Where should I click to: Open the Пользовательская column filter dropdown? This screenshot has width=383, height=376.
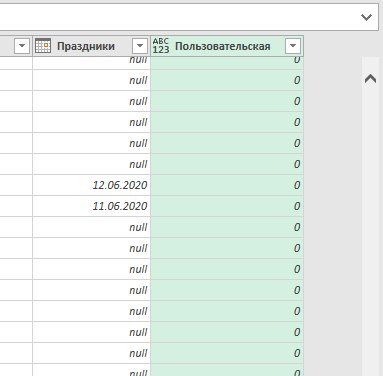[x=293, y=46]
